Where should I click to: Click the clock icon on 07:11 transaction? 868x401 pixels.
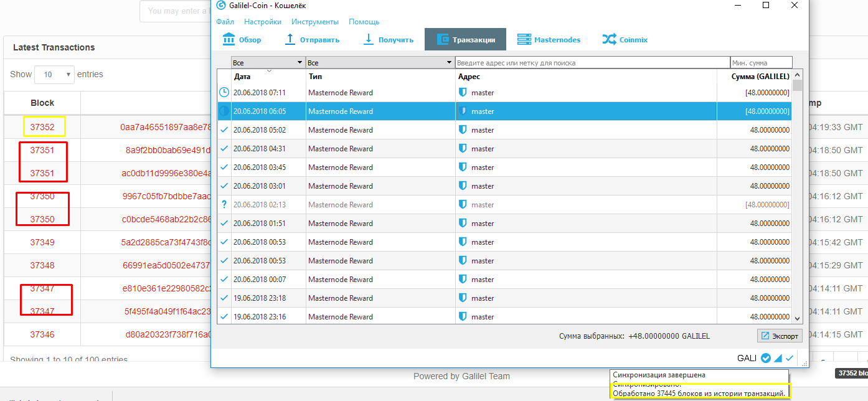[x=224, y=93]
